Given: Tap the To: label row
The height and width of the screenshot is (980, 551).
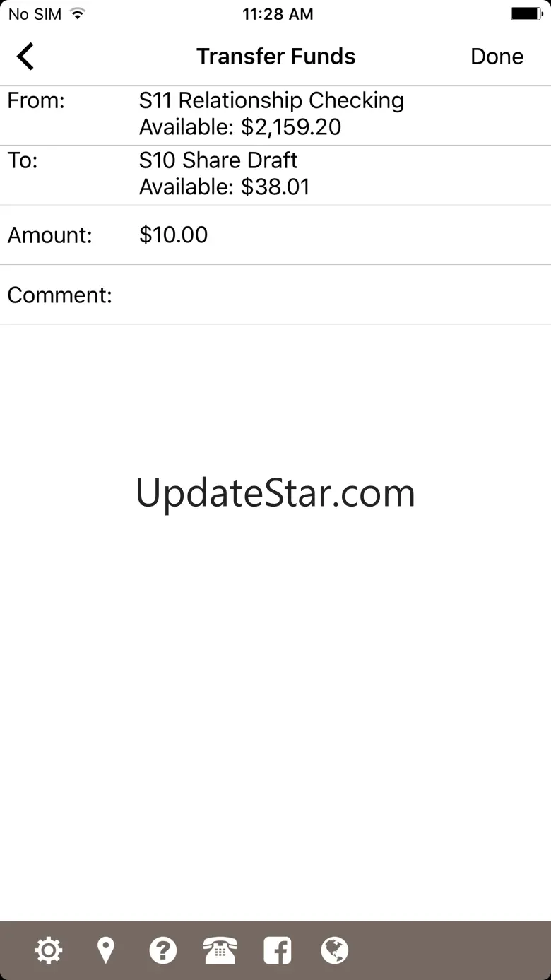Looking at the screenshot, I should pyautogui.click(x=275, y=175).
